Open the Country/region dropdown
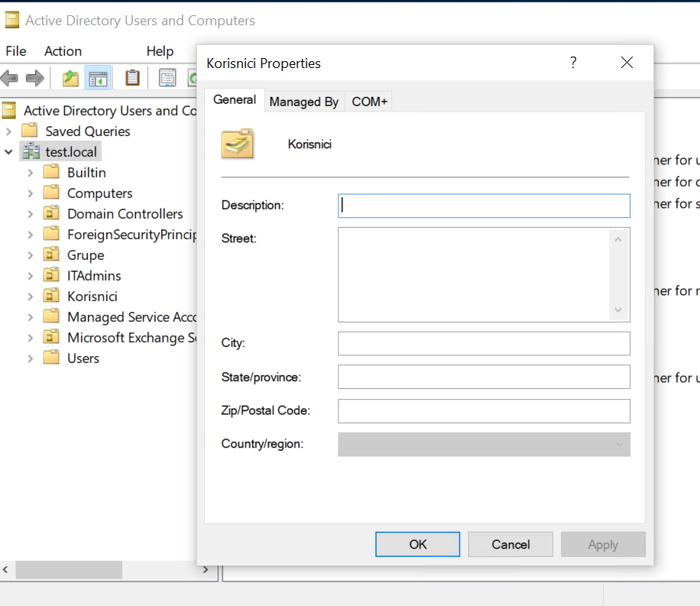The image size is (700, 606). pyautogui.click(x=484, y=444)
